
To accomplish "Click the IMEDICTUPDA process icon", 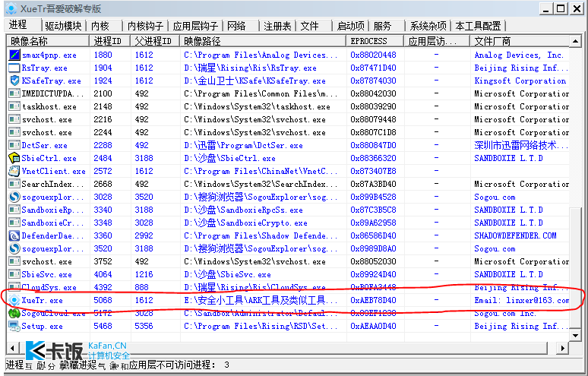I will [x=14, y=93].
